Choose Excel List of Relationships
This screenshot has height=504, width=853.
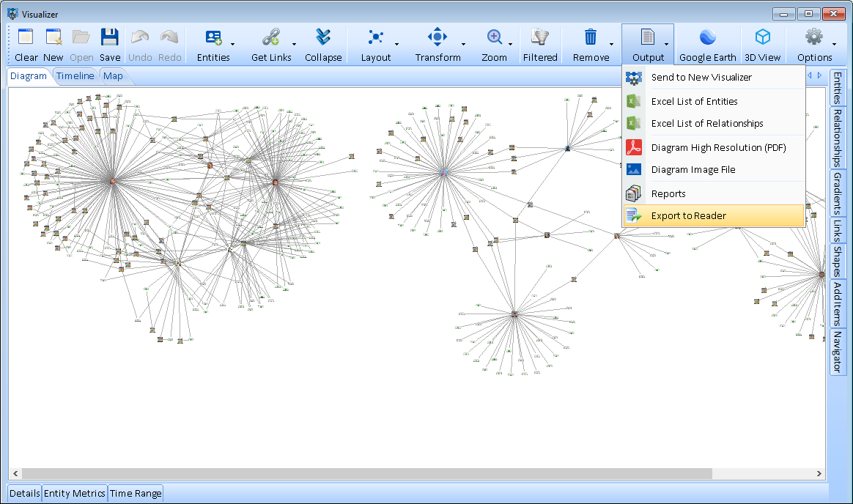(714, 123)
